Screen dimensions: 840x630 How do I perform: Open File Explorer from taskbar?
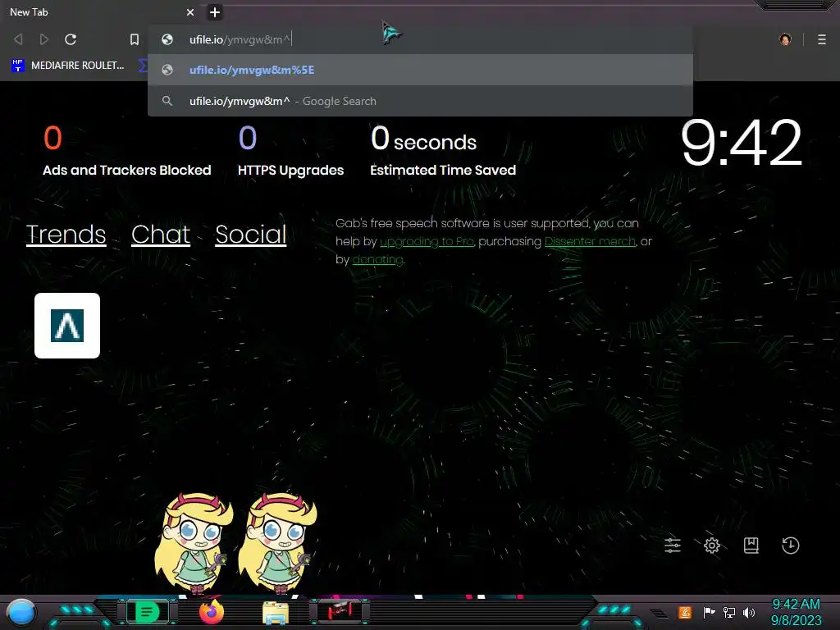pos(276,613)
